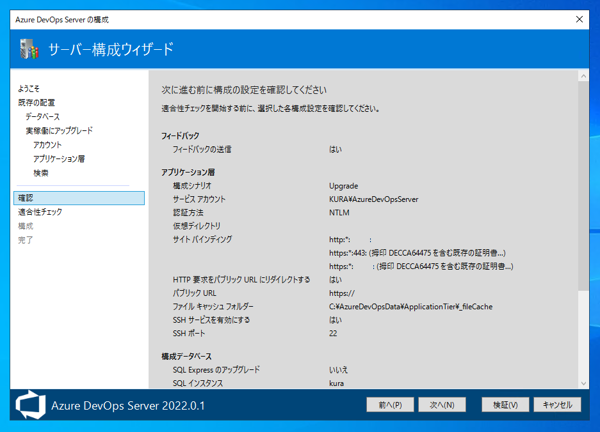Close the Azure DevOps Server configuration window
Viewport: 600px width, 432px height.
[579, 20]
